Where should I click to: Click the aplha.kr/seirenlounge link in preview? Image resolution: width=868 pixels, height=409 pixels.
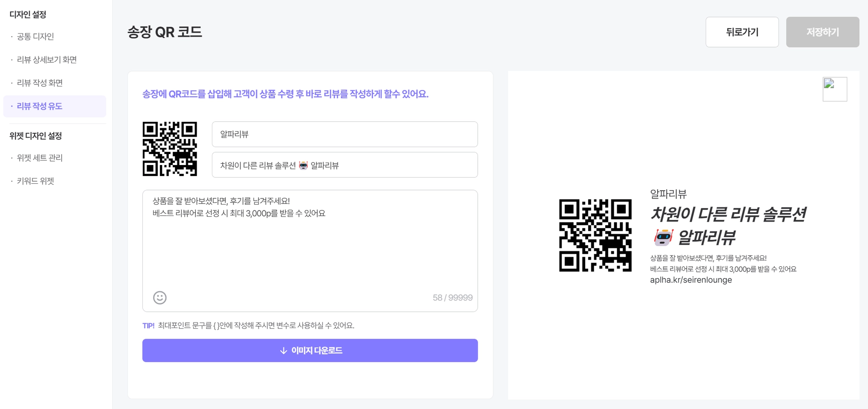click(691, 280)
